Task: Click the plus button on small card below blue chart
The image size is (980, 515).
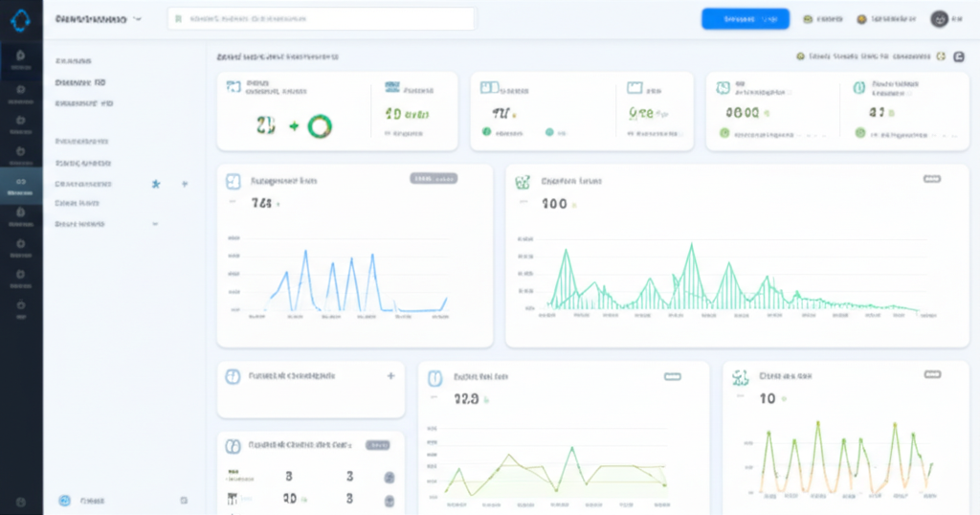Action: click(390, 376)
